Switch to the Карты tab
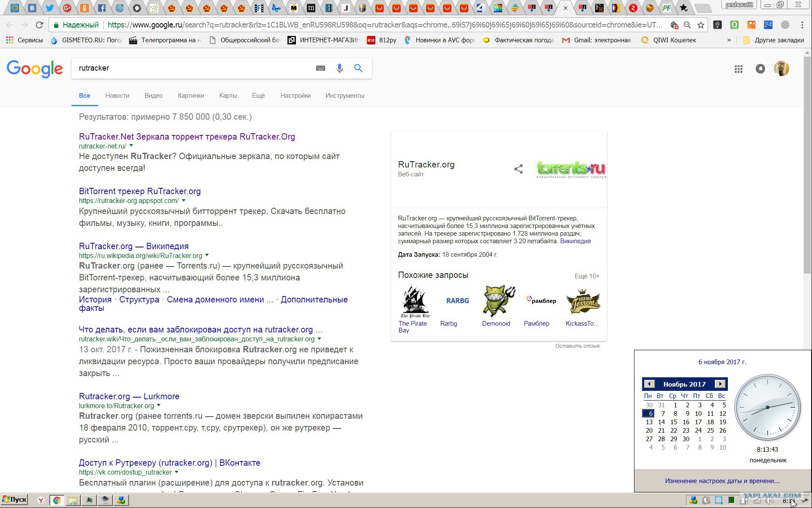Viewport: 812px width, 508px height. point(228,96)
